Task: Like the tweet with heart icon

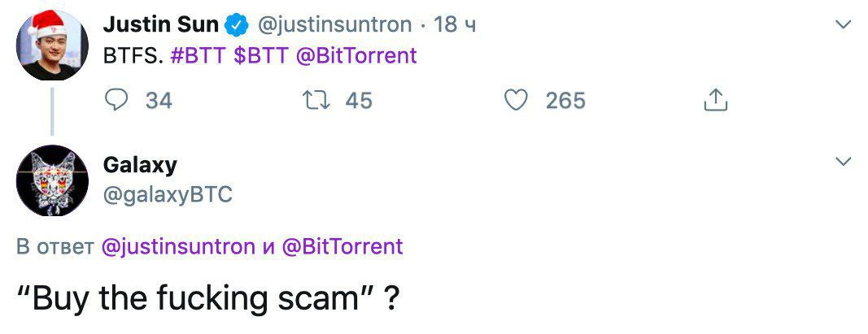Action: [x=517, y=101]
